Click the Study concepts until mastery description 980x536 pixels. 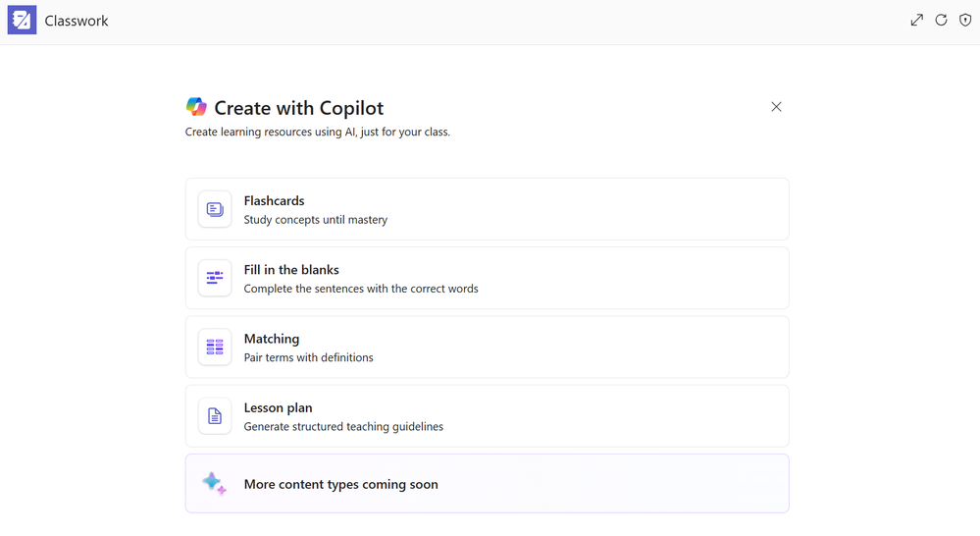click(x=315, y=220)
